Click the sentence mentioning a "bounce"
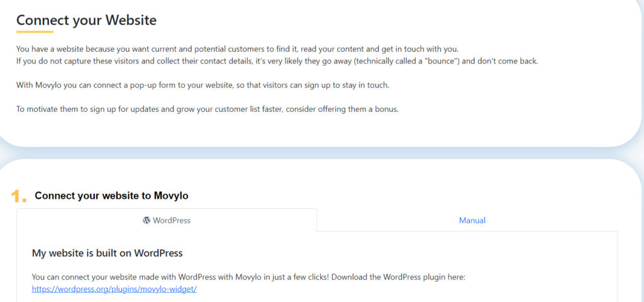This screenshot has width=644, height=302. [x=277, y=62]
